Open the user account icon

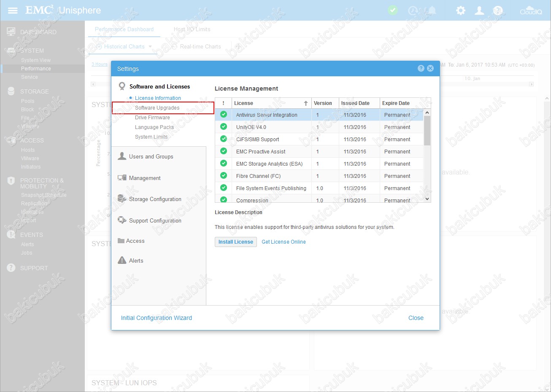click(x=479, y=11)
